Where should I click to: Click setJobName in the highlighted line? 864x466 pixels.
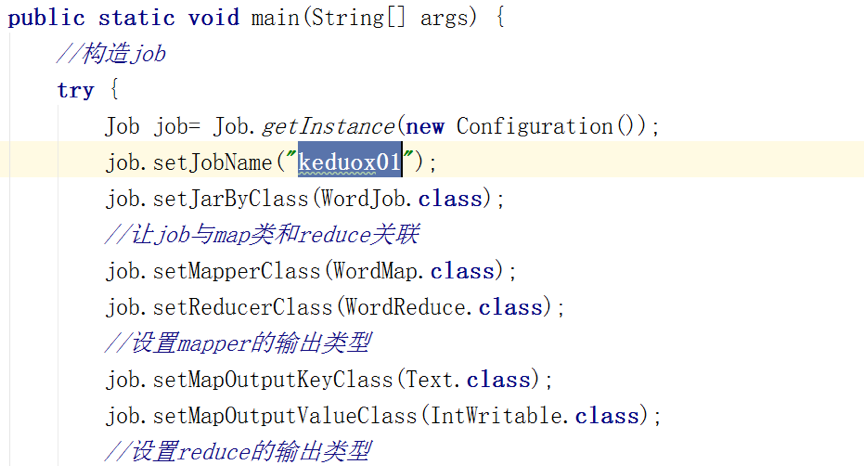click(213, 162)
